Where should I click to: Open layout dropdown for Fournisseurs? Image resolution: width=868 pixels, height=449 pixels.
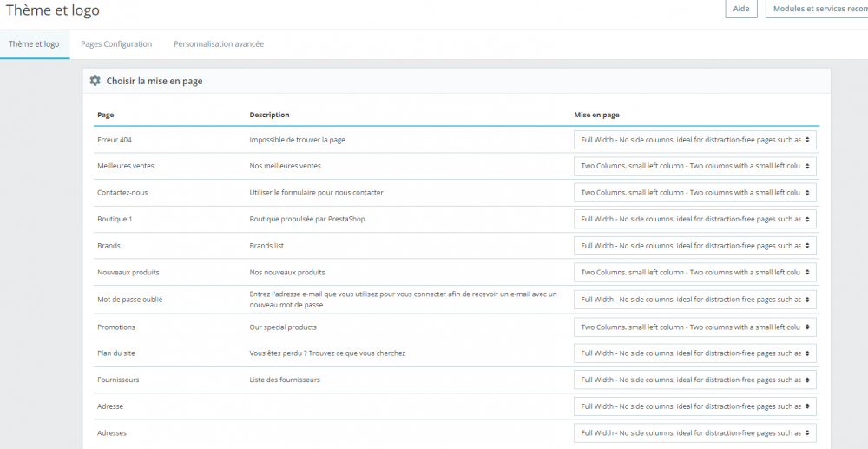click(x=695, y=380)
